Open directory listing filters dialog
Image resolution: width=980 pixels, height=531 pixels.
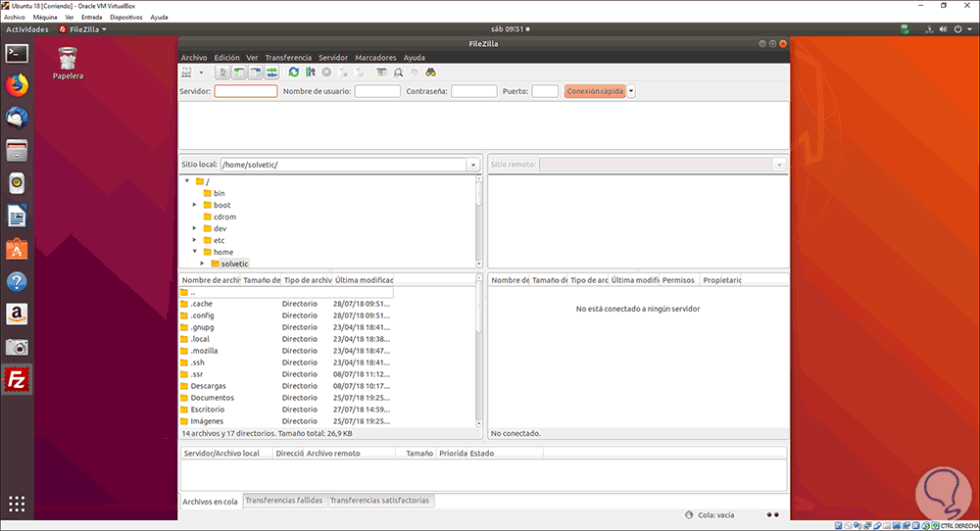coord(382,72)
